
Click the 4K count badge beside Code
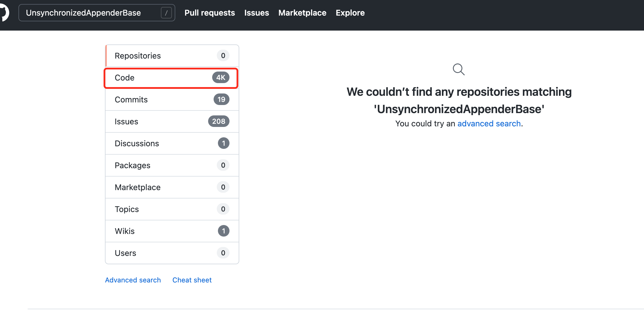(x=221, y=77)
